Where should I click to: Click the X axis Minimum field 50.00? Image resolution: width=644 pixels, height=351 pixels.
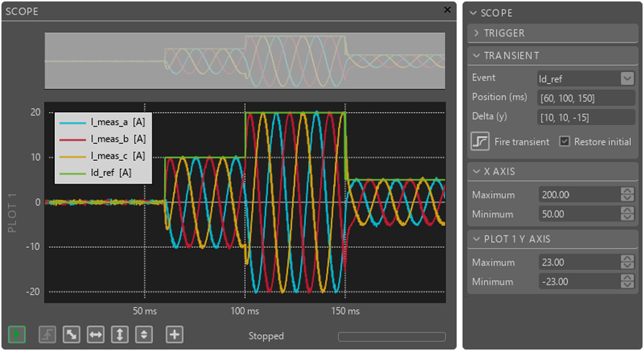580,214
